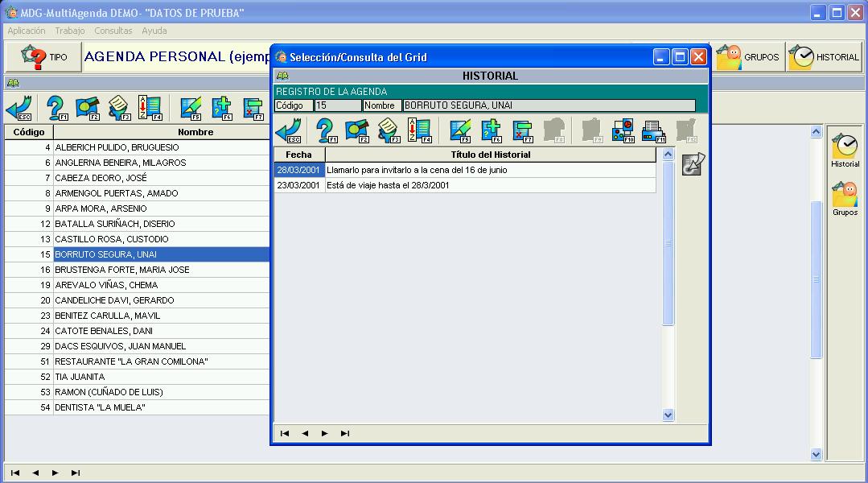Image resolution: width=868 pixels, height=483 pixels.
Task: Click the F2 search icon in main agenda toolbar
Action: coord(88,107)
